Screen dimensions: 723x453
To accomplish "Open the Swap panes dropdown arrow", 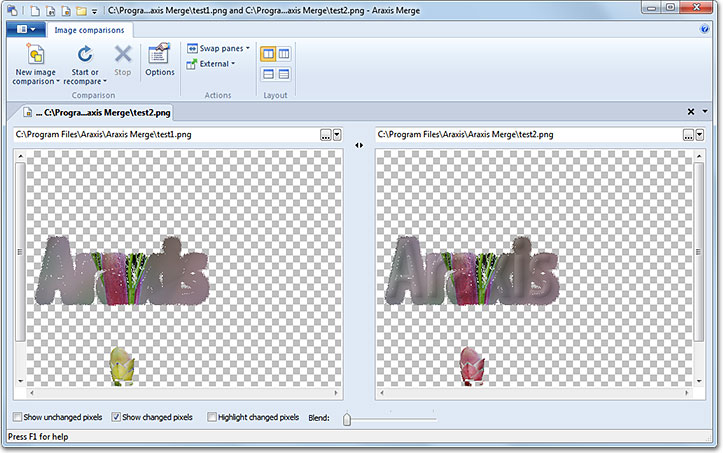I will tap(248, 48).
